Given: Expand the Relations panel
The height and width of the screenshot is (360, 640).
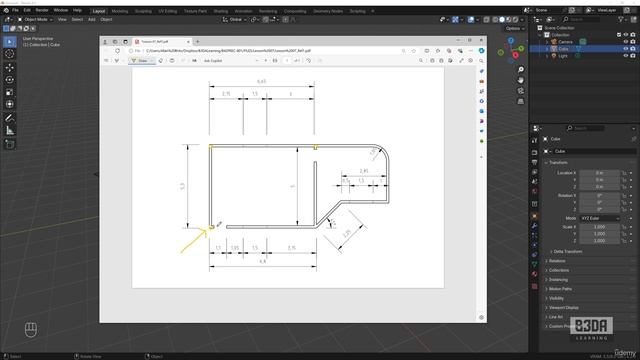Looking at the screenshot, I should click(557, 261).
